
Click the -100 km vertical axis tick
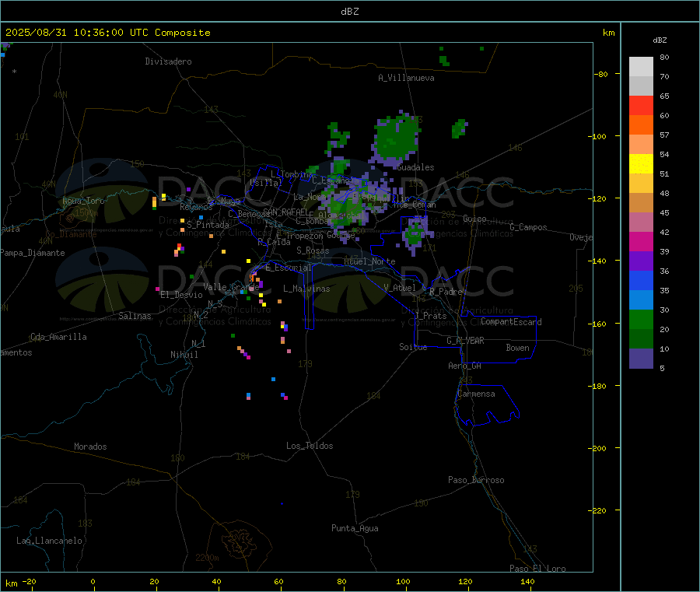[599, 136]
